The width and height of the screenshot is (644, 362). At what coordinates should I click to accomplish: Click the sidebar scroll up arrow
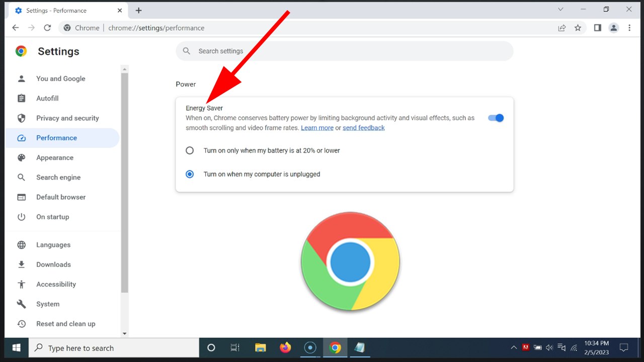click(x=125, y=69)
